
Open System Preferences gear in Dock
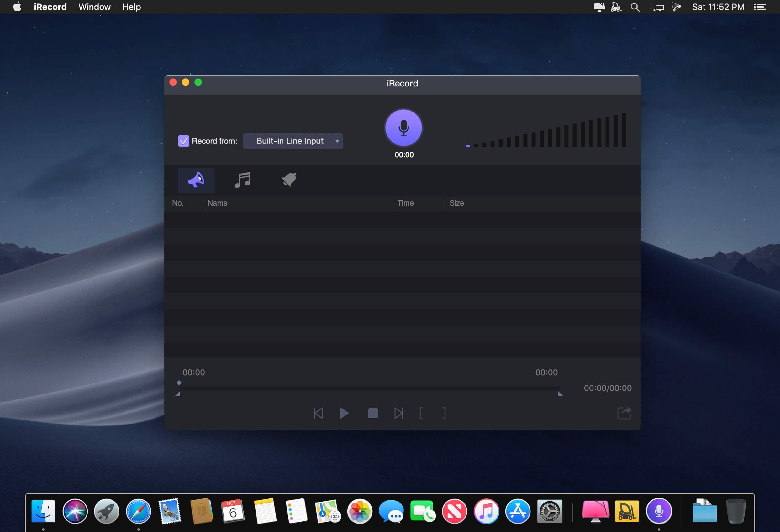coord(550,511)
